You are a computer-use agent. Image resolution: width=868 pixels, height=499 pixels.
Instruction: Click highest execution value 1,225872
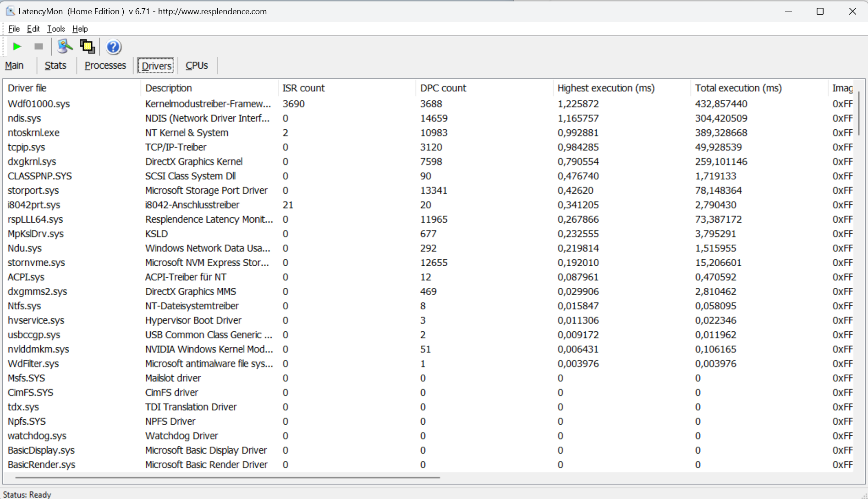578,104
